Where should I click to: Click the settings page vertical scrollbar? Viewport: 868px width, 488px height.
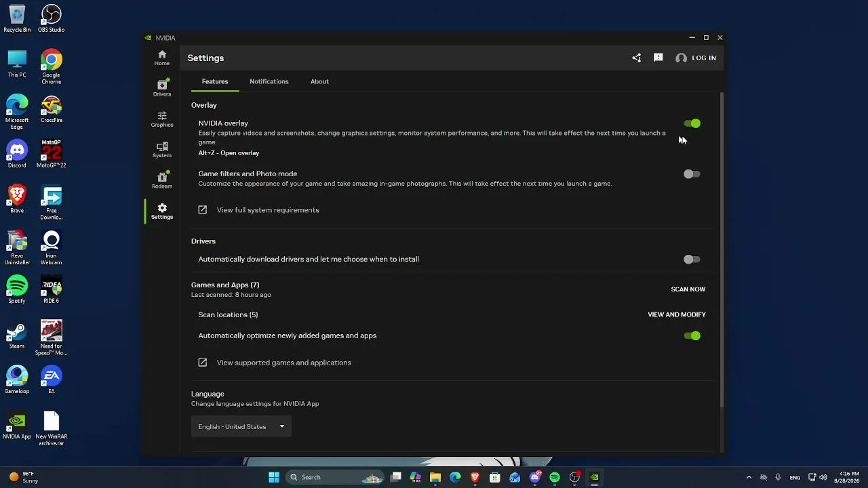pos(722,249)
